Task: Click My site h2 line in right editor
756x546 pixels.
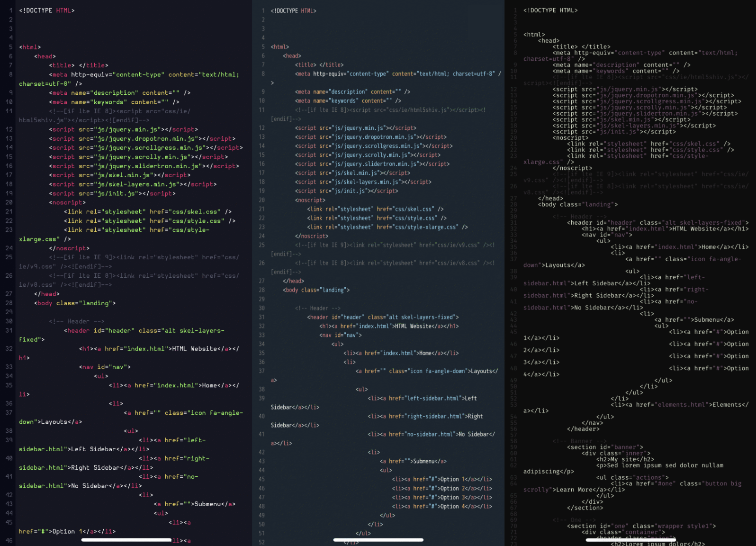Action: point(625,459)
